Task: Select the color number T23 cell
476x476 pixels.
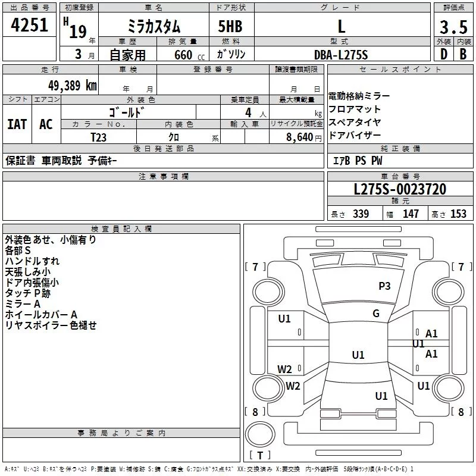Action: [99, 137]
